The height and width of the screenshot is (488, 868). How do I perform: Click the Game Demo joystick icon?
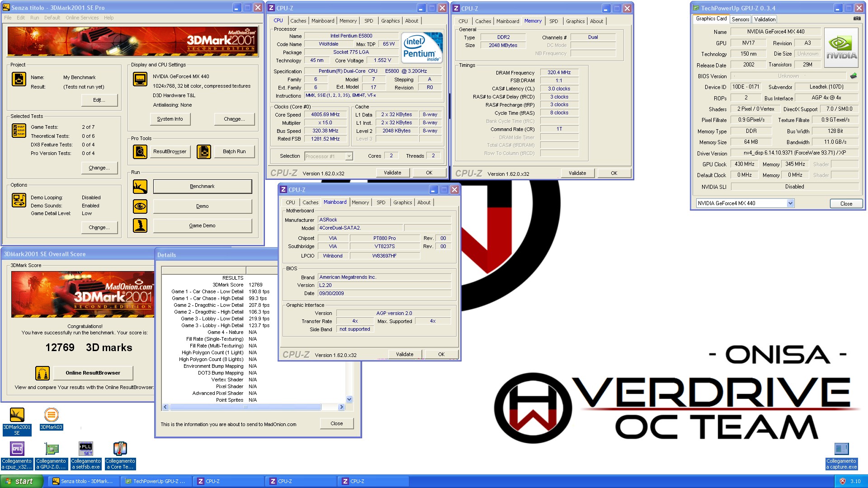140,225
